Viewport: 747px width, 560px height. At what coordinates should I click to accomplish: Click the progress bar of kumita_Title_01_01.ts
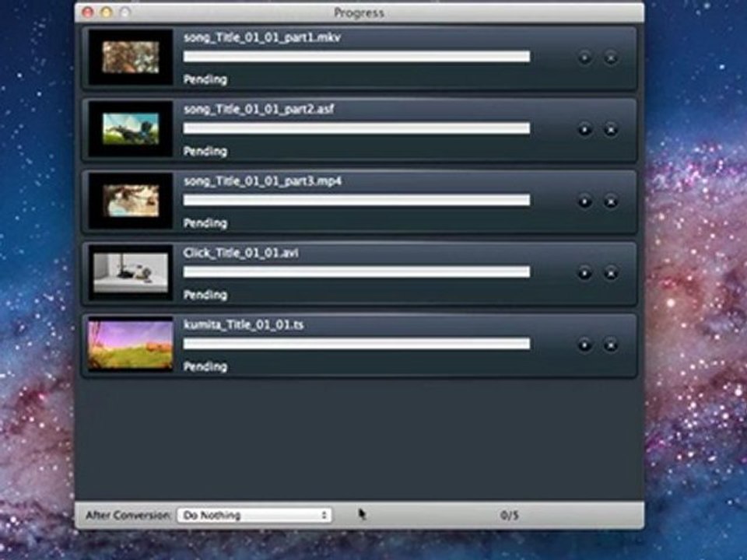click(x=357, y=344)
